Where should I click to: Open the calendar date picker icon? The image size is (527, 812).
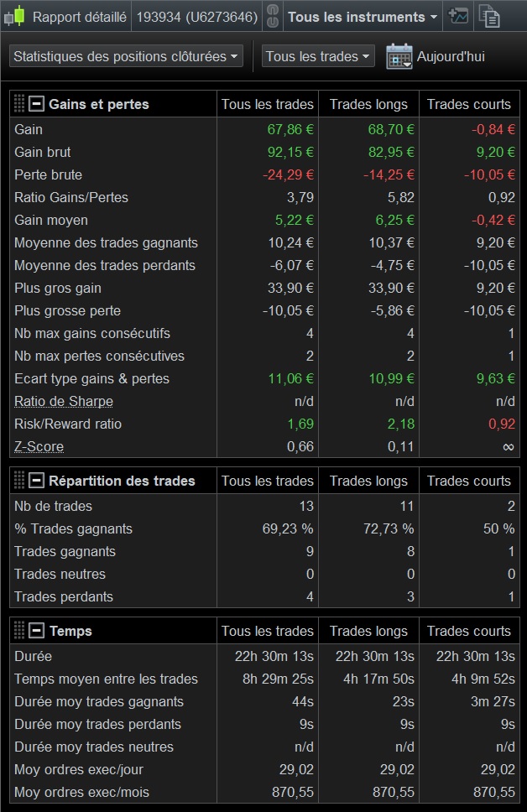[x=399, y=56]
